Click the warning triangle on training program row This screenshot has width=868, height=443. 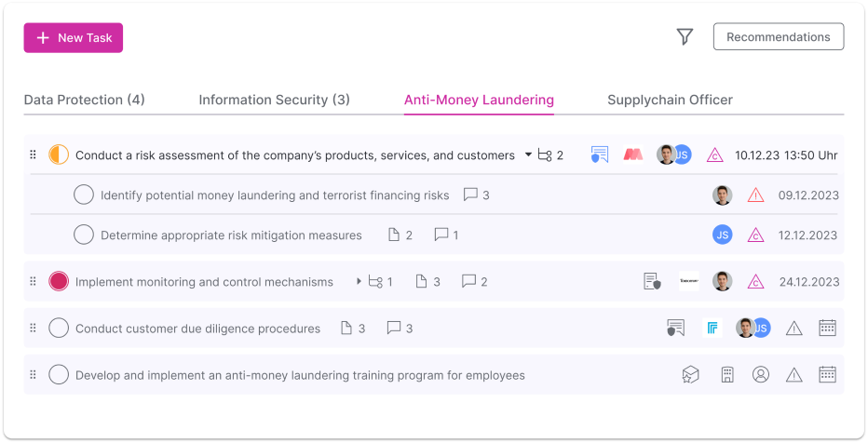point(793,375)
